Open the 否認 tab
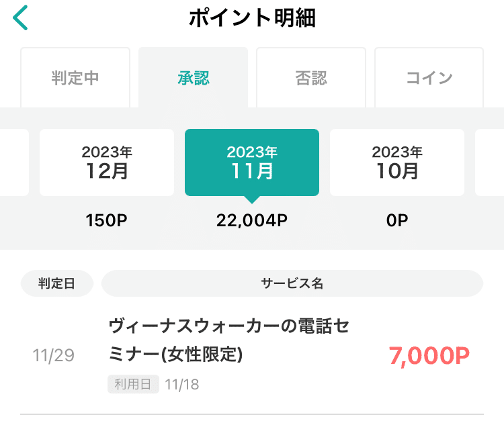 [311, 78]
